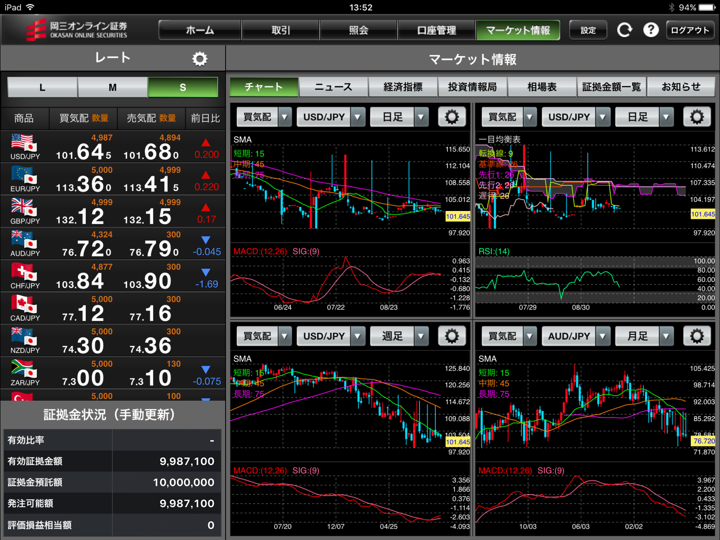Tap the EUR/JPY 売気配 rate 113.41
Image resolution: width=720 pixels, height=540 pixels.
point(149,183)
